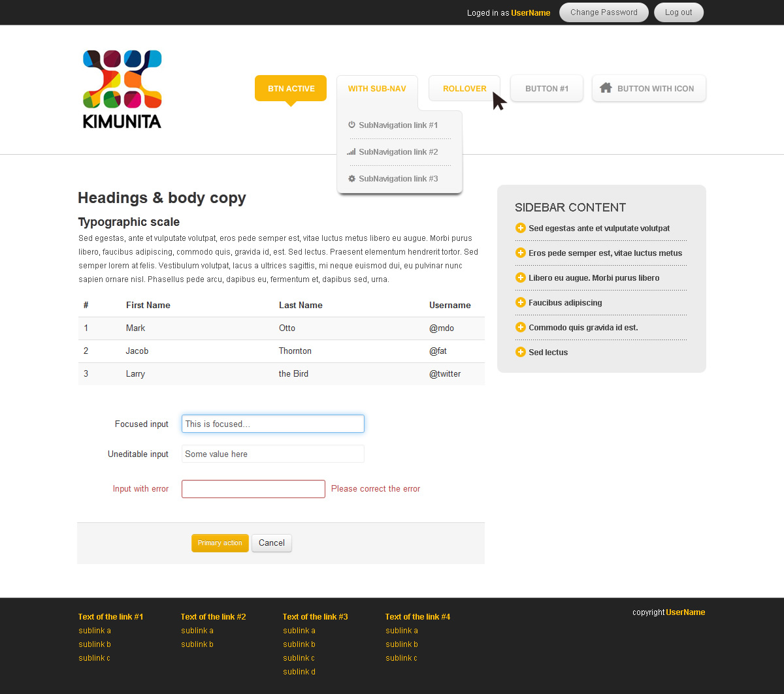
Task: Click the Username column header
Action: [x=450, y=305]
